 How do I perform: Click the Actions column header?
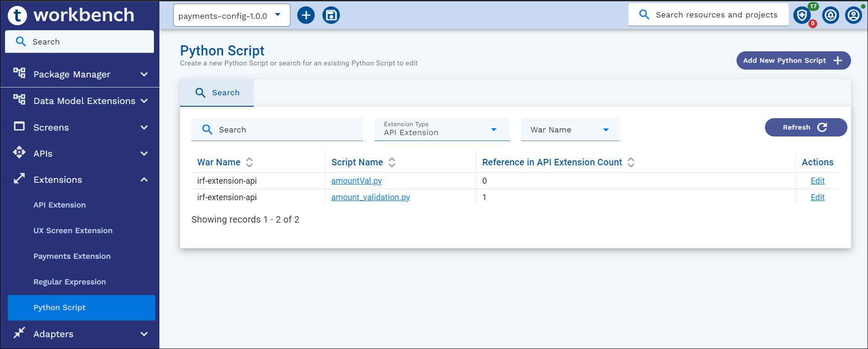818,162
